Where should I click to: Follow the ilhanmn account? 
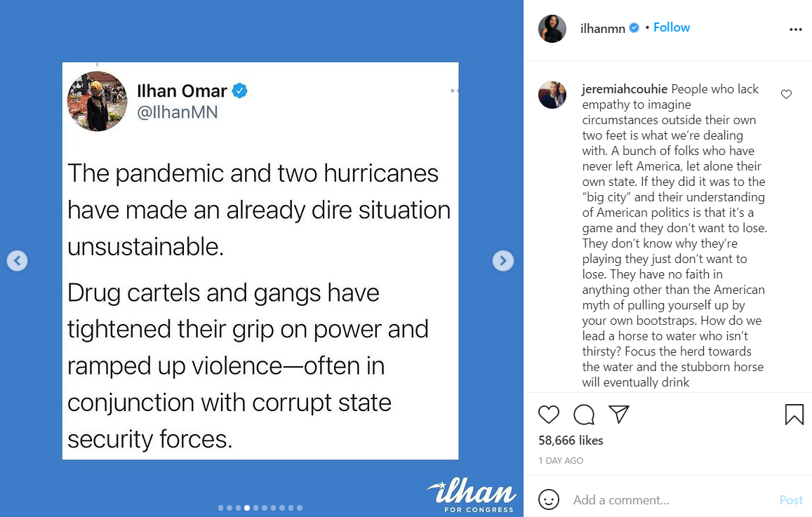tap(672, 27)
